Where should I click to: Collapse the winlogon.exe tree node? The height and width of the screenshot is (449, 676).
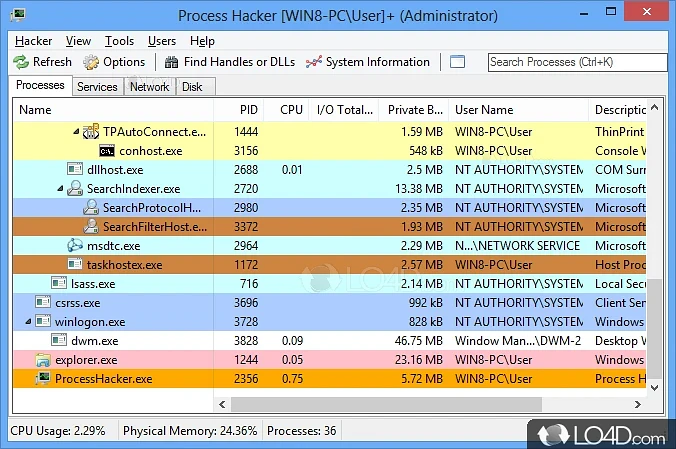[x=28, y=322]
